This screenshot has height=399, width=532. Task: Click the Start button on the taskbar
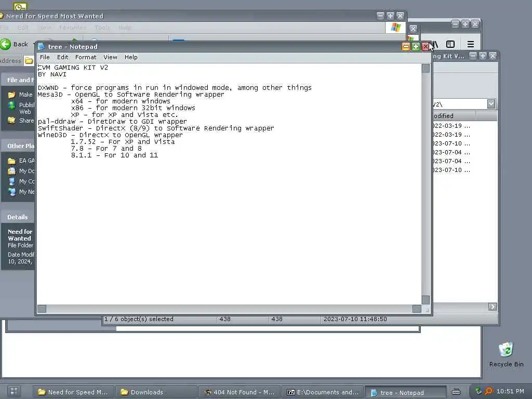point(14,391)
